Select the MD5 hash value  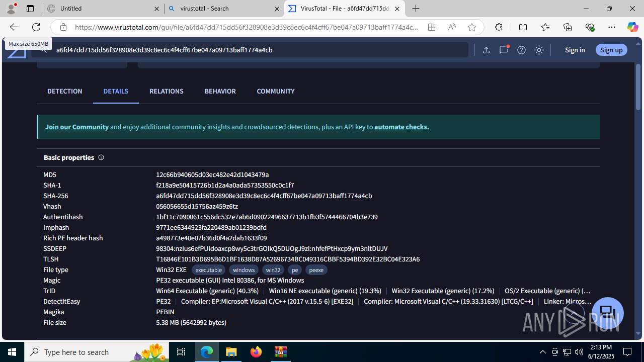coord(212,174)
